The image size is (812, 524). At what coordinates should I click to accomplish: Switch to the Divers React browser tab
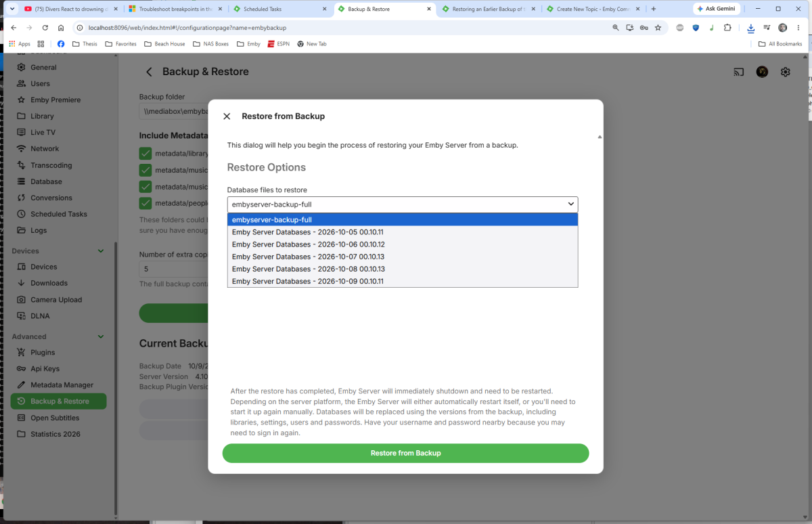(70, 9)
